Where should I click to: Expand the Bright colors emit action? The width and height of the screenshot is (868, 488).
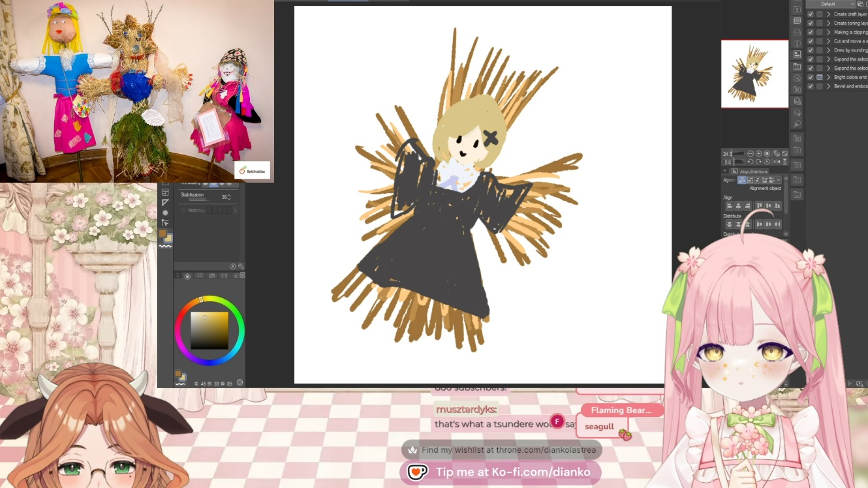[x=828, y=77]
